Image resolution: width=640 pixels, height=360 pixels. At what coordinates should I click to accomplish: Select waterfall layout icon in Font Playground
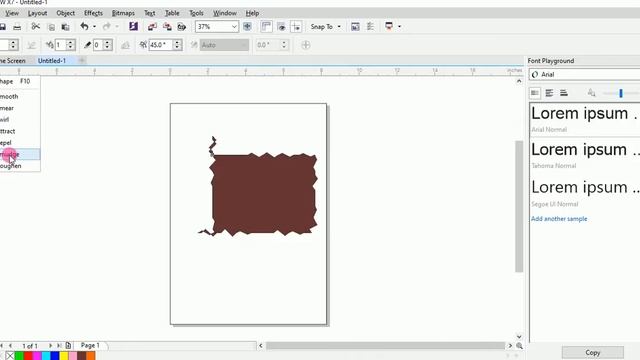tap(564, 93)
